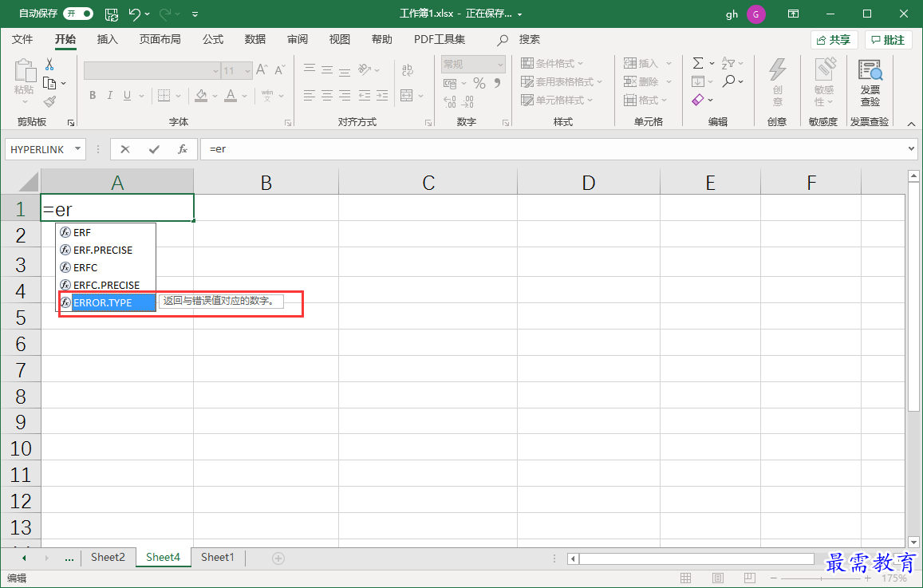Viewport: 923px width, 588px height.
Task: Open 套用表格格式 table format menu
Action: tap(562, 82)
